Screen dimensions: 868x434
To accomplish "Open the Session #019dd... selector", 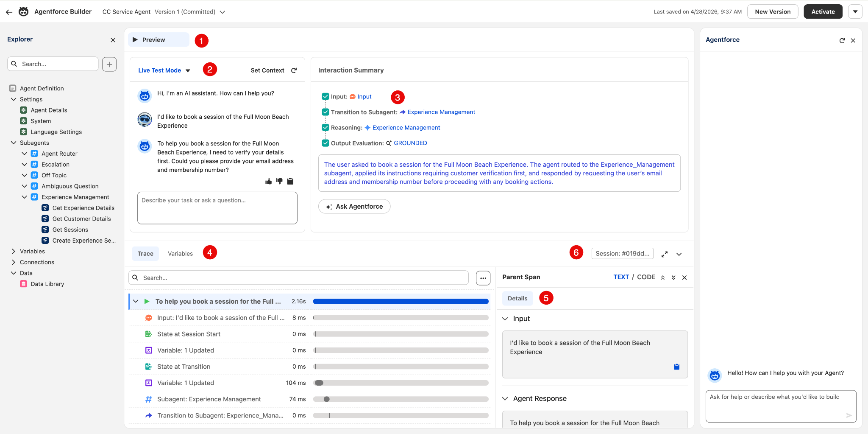I will pyautogui.click(x=622, y=254).
